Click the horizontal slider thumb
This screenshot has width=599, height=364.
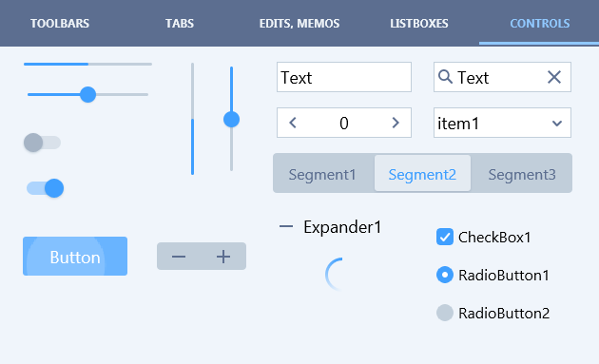87,94
